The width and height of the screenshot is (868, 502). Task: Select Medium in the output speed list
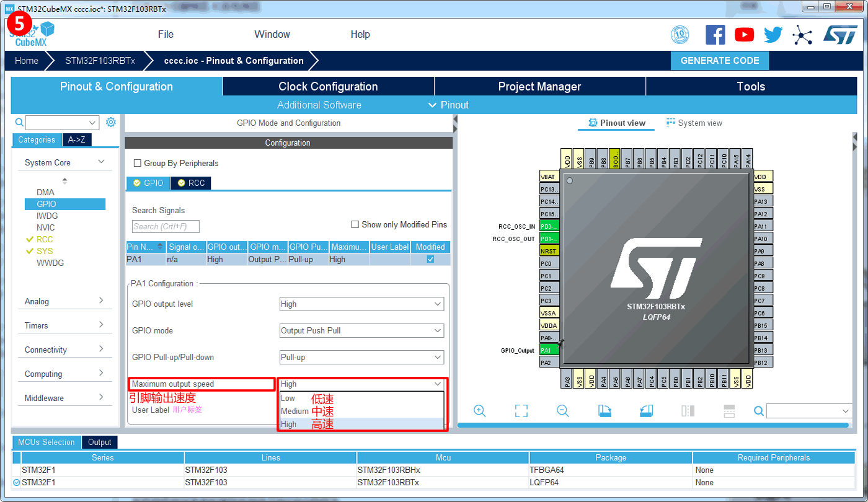tap(295, 412)
